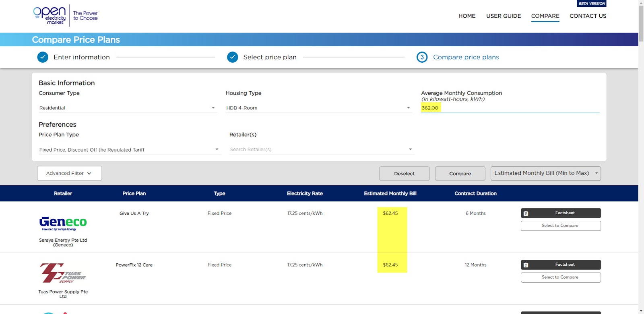Click the PowerFix 12 Care plan name

tap(134, 265)
